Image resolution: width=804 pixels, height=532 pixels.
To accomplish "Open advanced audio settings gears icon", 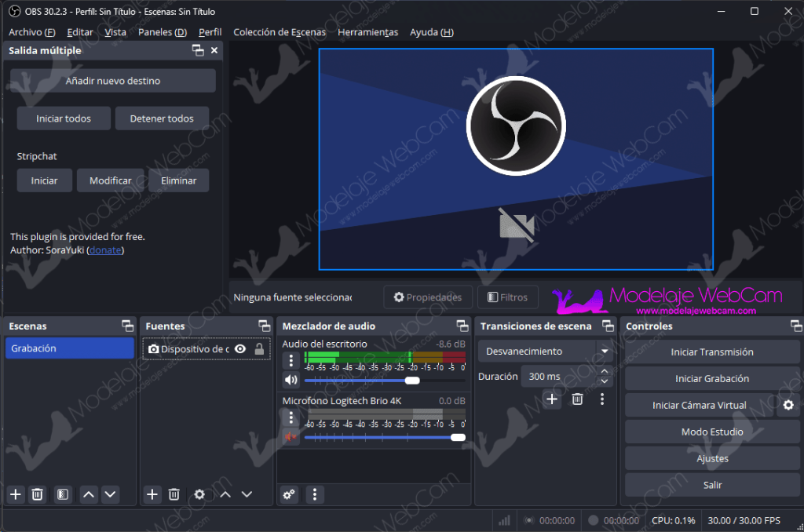I will pos(289,494).
